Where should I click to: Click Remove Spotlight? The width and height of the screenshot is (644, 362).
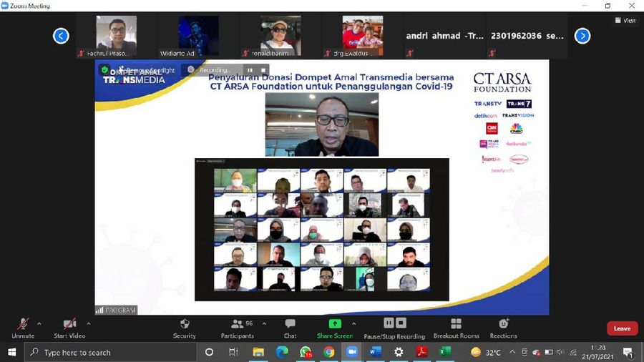point(147,70)
